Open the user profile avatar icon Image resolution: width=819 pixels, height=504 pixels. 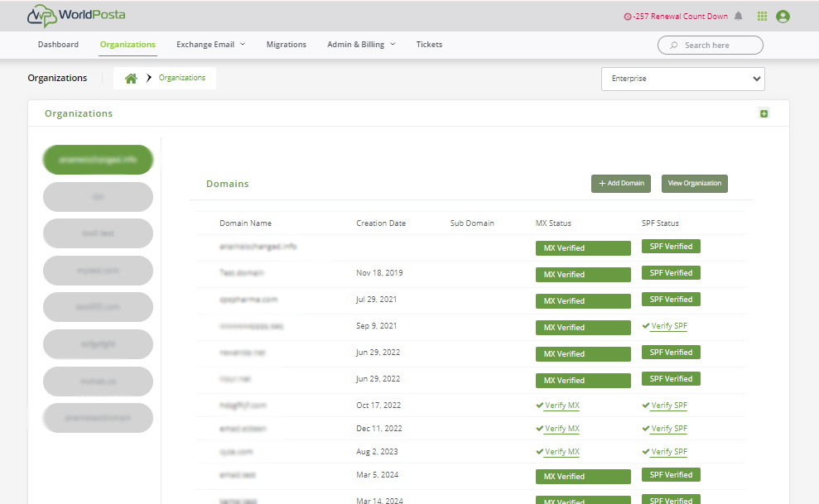pos(783,16)
